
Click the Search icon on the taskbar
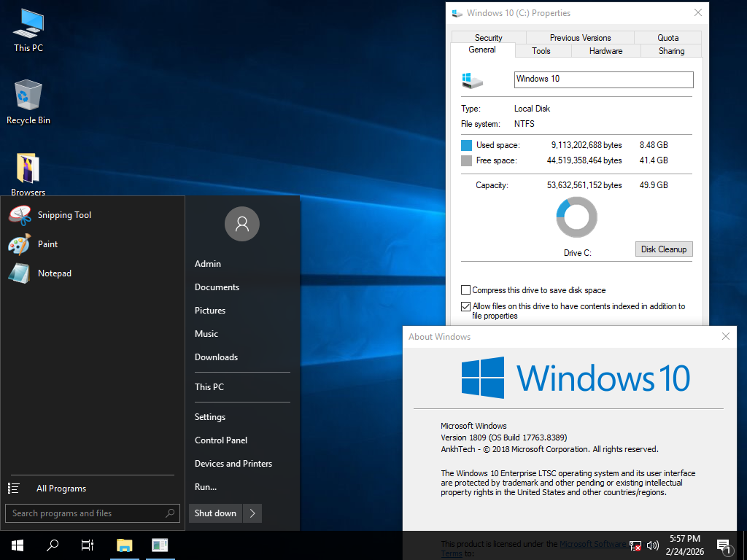52,545
